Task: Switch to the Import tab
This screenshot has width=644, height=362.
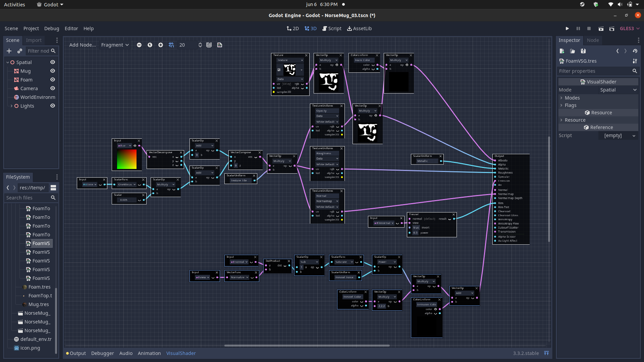Action: click(x=34, y=40)
